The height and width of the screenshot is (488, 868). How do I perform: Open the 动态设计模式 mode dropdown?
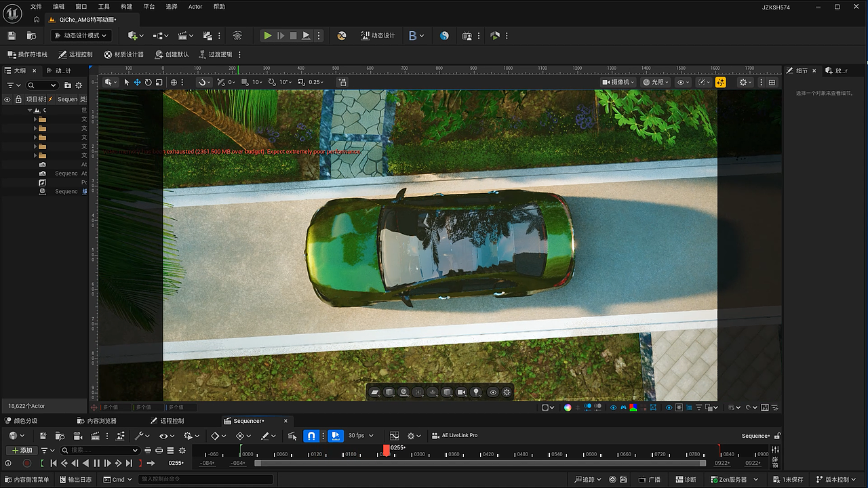point(80,35)
